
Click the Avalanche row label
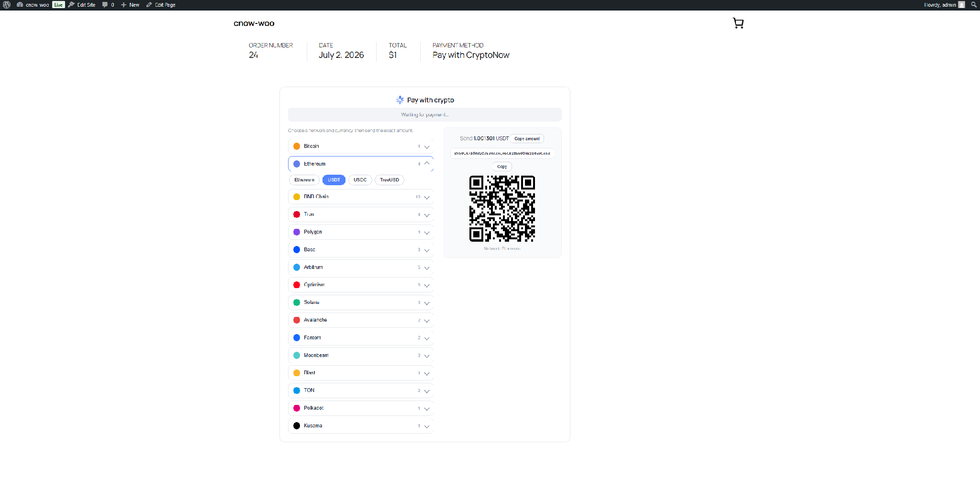(x=315, y=320)
